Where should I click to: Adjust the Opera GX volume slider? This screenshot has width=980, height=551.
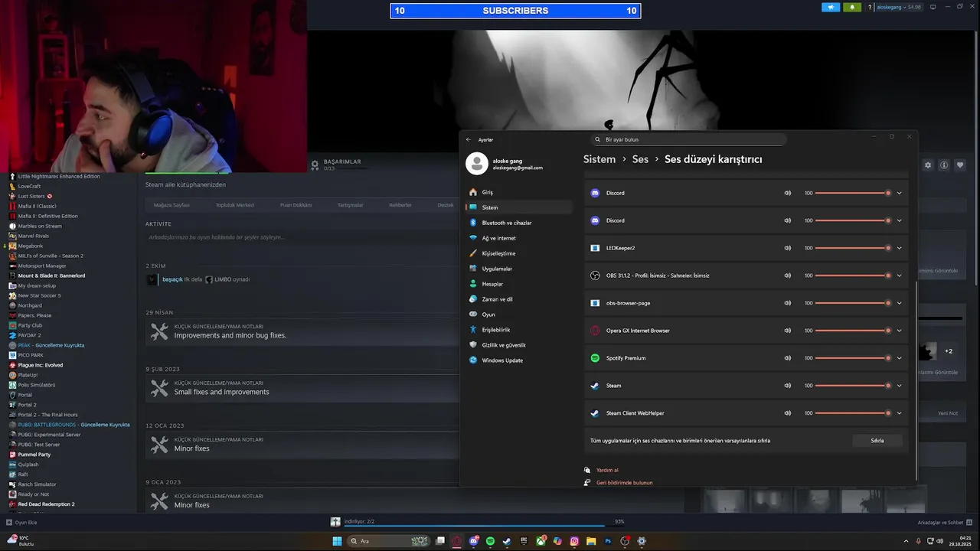(x=853, y=331)
